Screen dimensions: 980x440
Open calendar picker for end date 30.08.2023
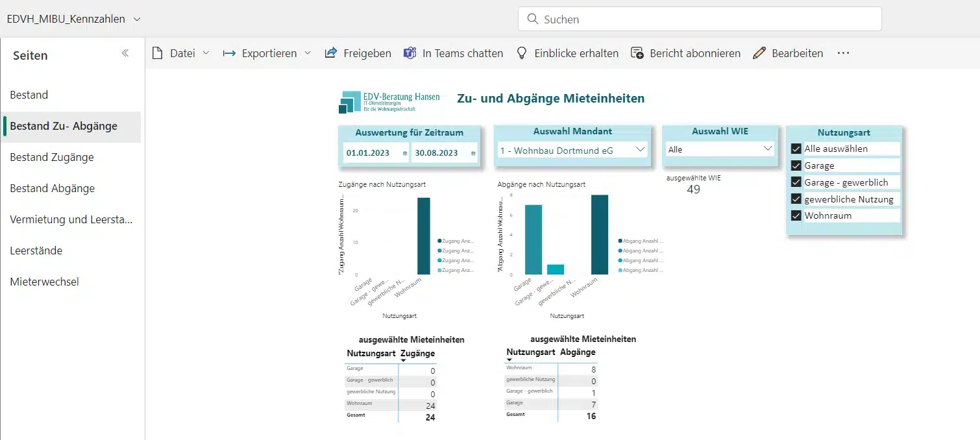pyautogui.click(x=473, y=153)
